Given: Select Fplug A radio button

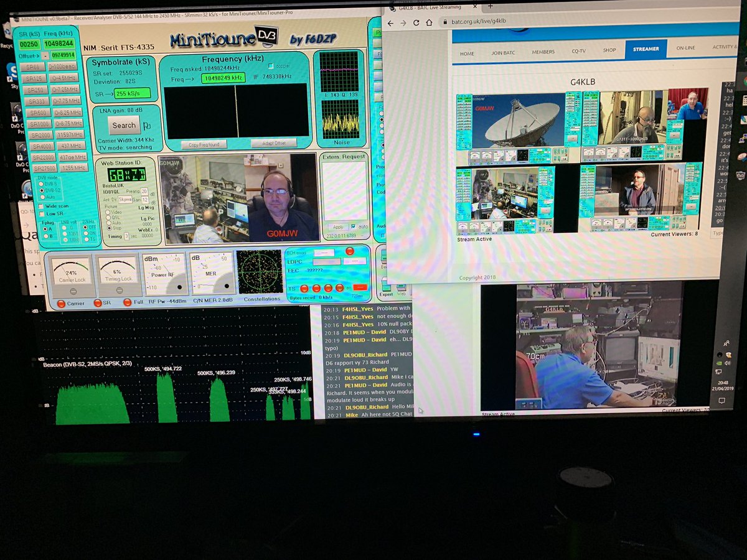Looking at the screenshot, I should coord(44,229).
